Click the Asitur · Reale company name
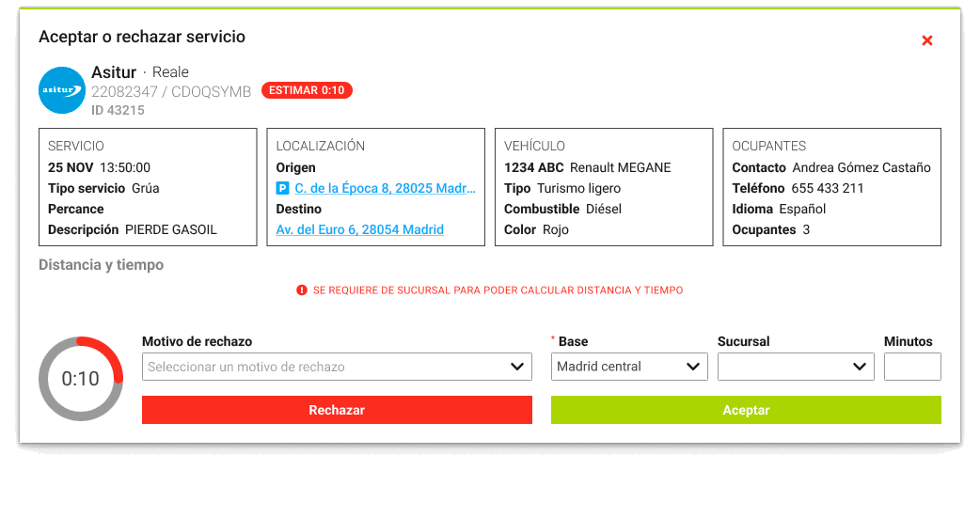 coord(140,71)
